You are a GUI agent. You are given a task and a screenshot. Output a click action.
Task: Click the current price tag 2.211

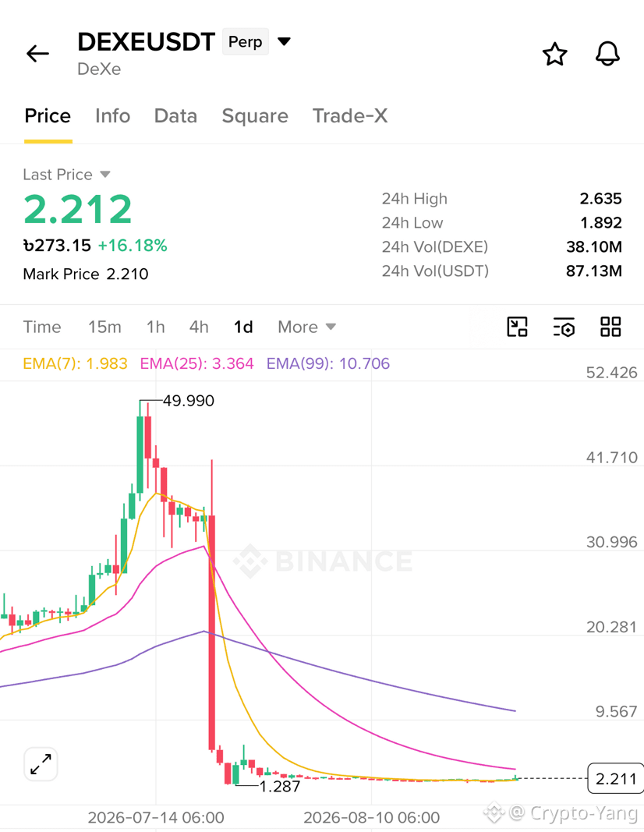(x=616, y=778)
